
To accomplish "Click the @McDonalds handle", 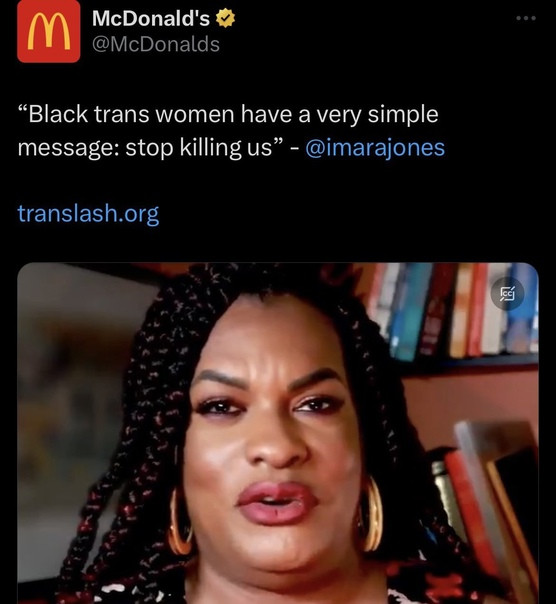I will (156, 44).
